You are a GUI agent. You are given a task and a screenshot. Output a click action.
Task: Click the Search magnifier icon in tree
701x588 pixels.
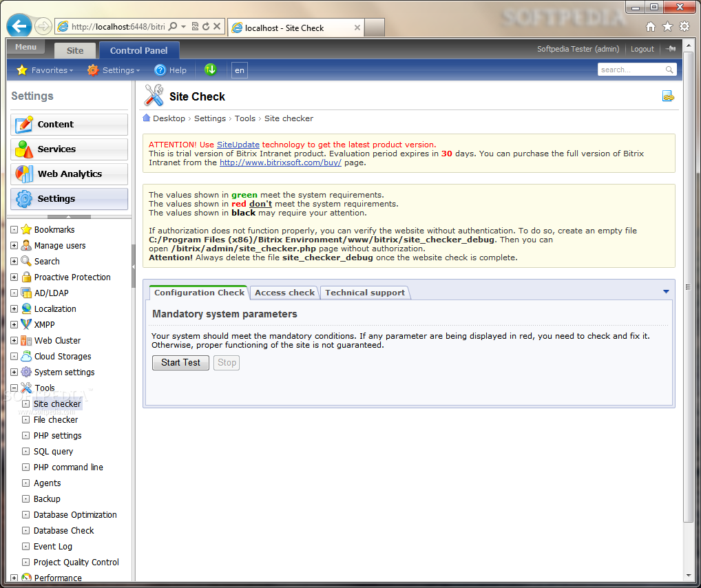tap(26, 261)
